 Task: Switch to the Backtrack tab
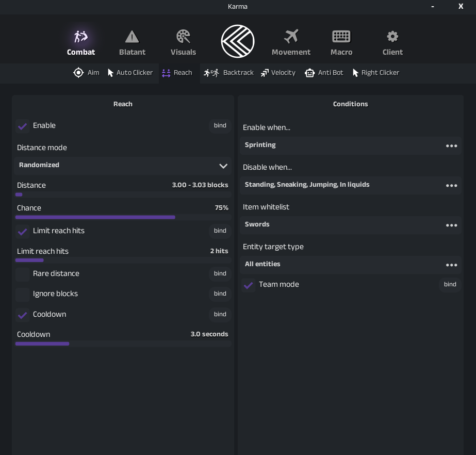click(228, 73)
